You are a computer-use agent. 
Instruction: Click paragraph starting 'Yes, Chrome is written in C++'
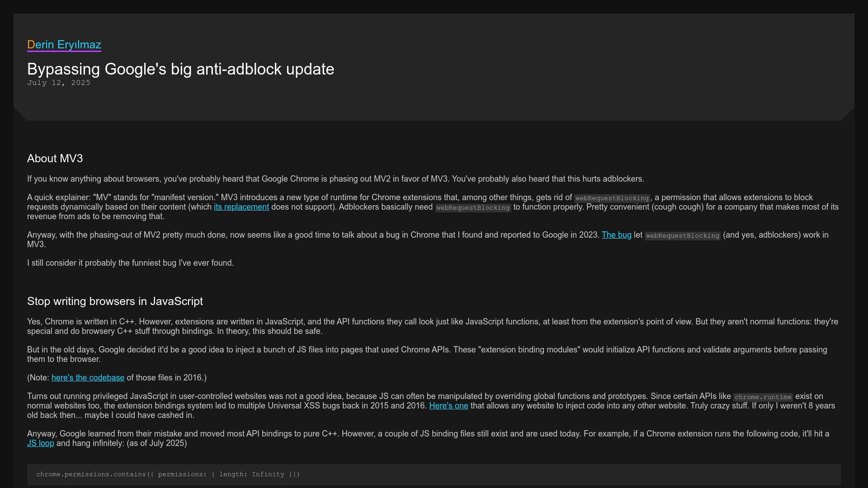coord(433,326)
